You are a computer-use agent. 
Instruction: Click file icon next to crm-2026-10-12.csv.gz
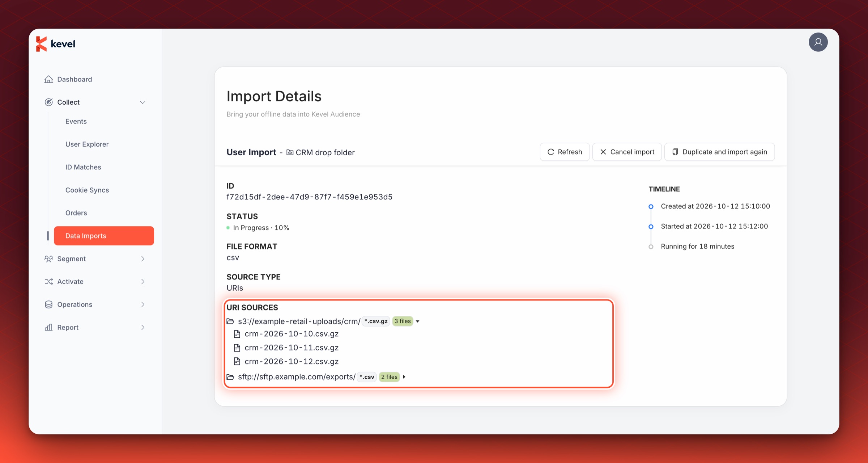[237, 361]
